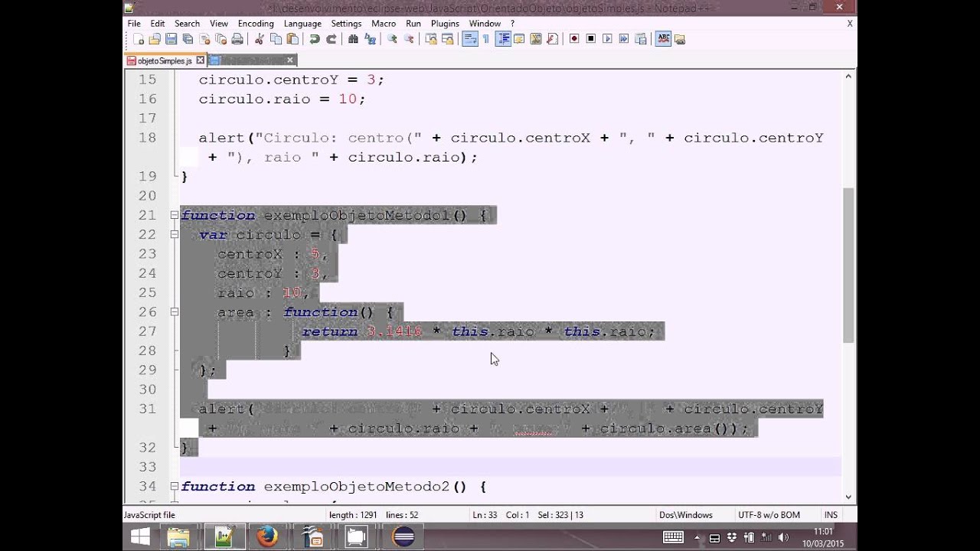This screenshot has height=551, width=980.
Task: Cut selection with the scissors icon
Action: [x=260, y=39]
